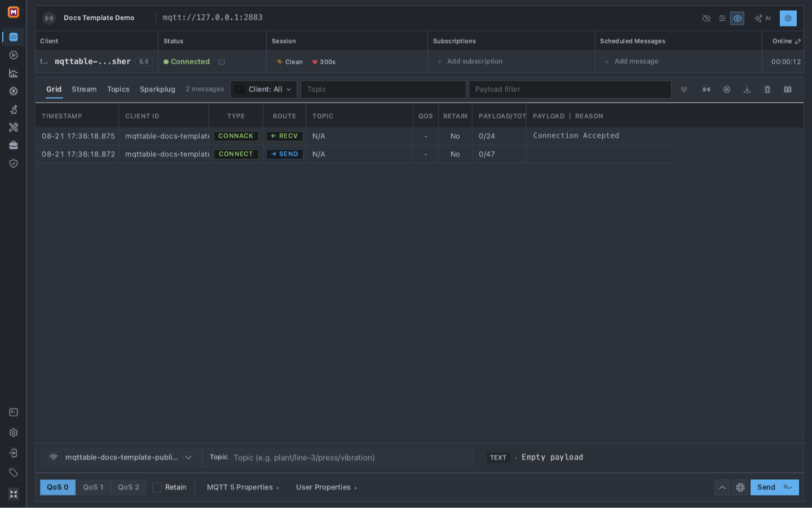812x508 pixels.
Task: Click the Payload filter field
Action: click(x=570, y=90)
